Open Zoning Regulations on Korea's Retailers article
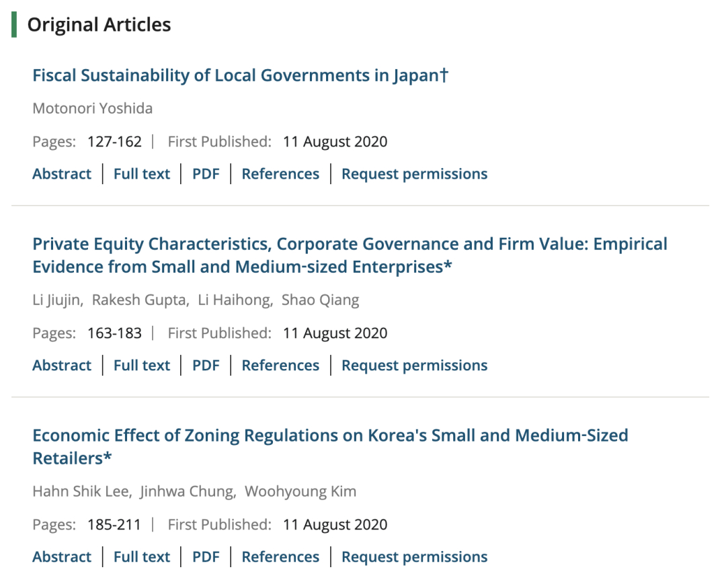This screenshot has width=726, height=588. 330,435
